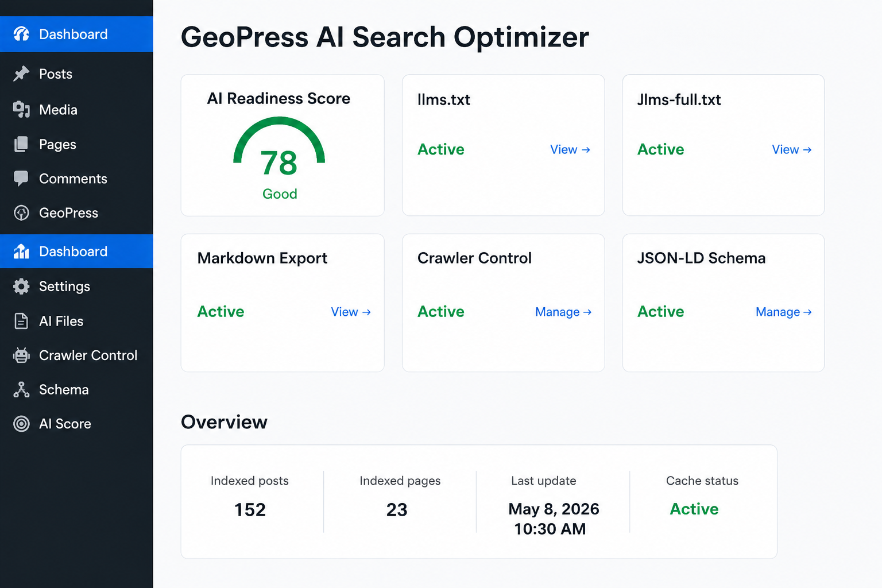Image resolution: width=882 pixels, height=588 pixels.
Task: Click the GeoPress AI Search Optimizer title
Action: point(385,37)
